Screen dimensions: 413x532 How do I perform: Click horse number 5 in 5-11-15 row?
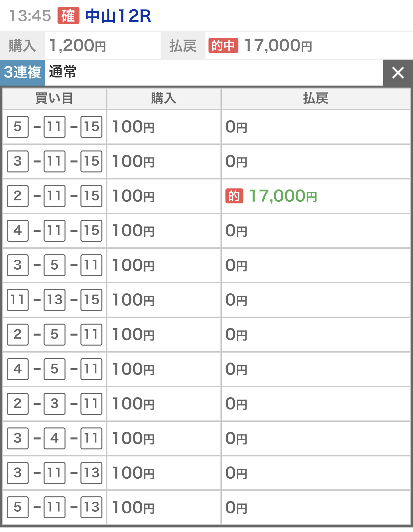pos(18,127)
